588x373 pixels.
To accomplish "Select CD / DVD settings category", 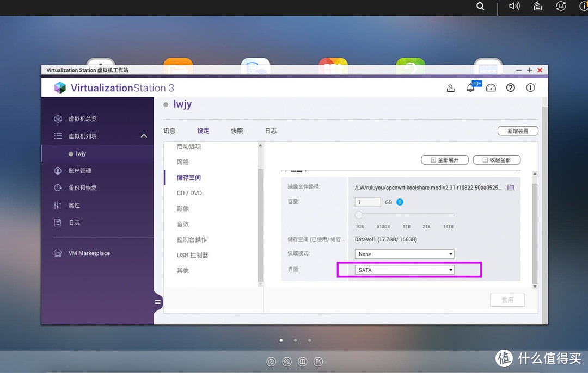I will pyautogui.click(x=189, y=193).
